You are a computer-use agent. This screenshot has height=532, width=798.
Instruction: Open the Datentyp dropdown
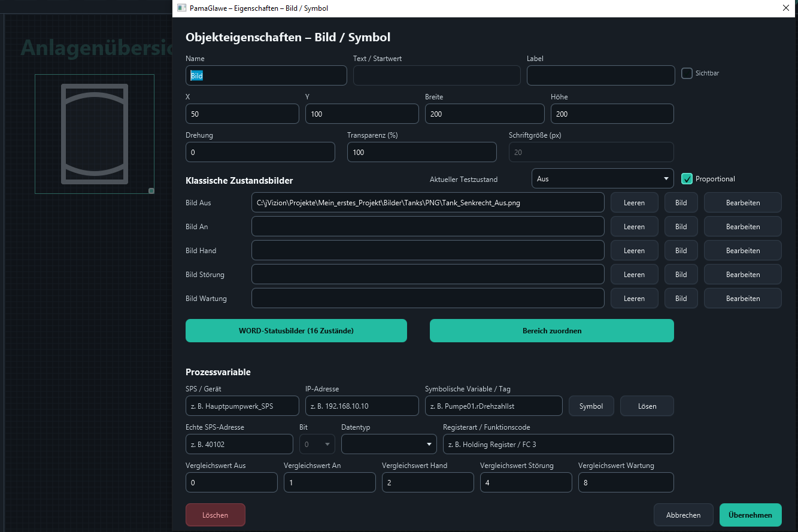click(389, 444)
